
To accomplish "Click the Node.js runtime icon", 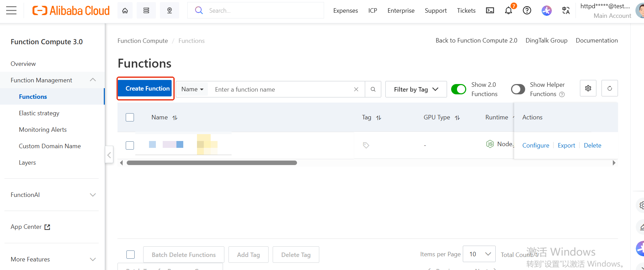I will 490,144.
